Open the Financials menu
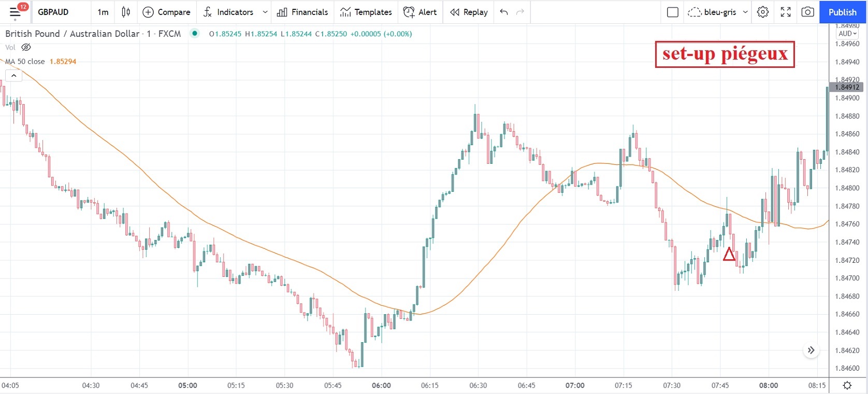Screen dimensions: 868x394 (x=302, y=12)
